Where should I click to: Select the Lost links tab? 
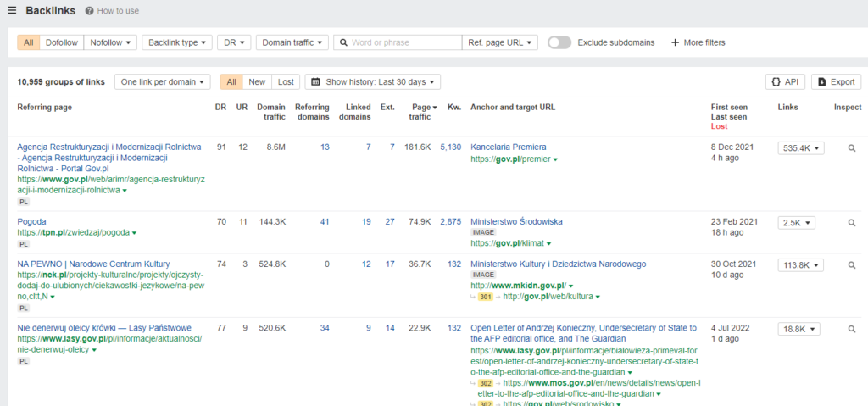pos(286,81)
